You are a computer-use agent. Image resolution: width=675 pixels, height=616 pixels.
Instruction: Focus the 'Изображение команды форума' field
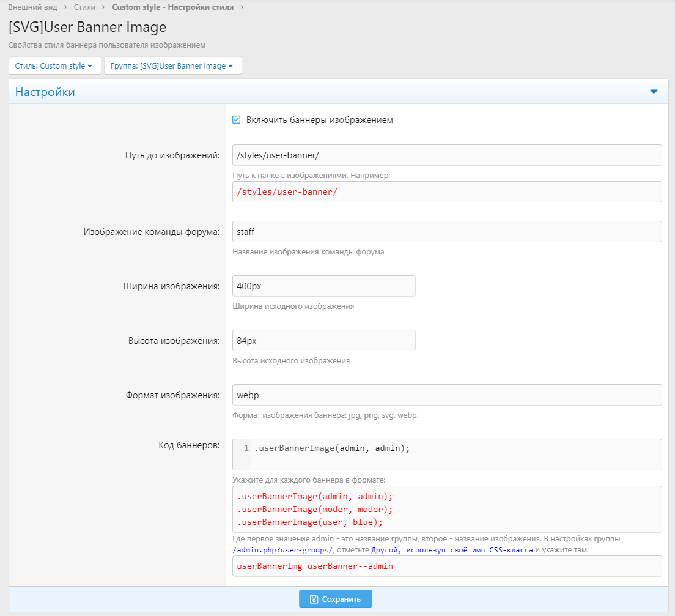pos(447,232)
